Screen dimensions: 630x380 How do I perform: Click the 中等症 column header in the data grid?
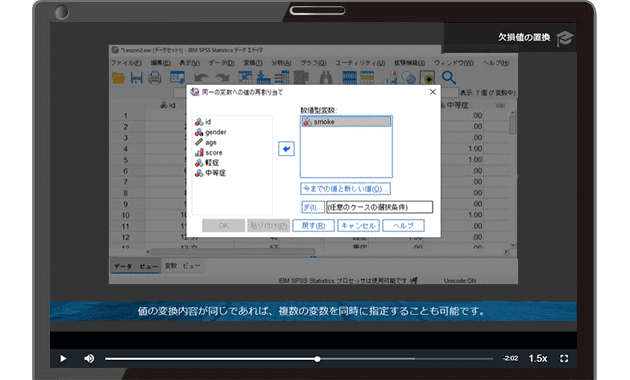[457, 105]
